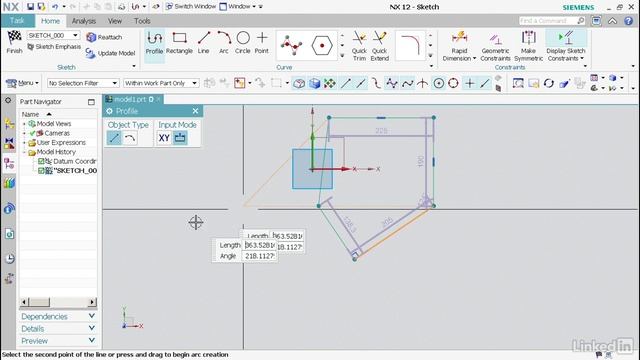640x360 pixels.
Task: Click the Switch Window button
Action: point(191,7)
